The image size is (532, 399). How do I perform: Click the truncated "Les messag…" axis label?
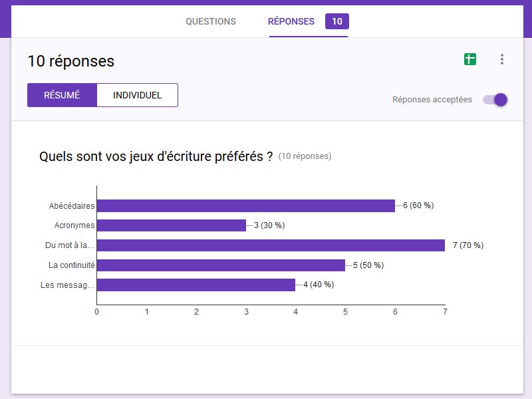tap(68, 285)
